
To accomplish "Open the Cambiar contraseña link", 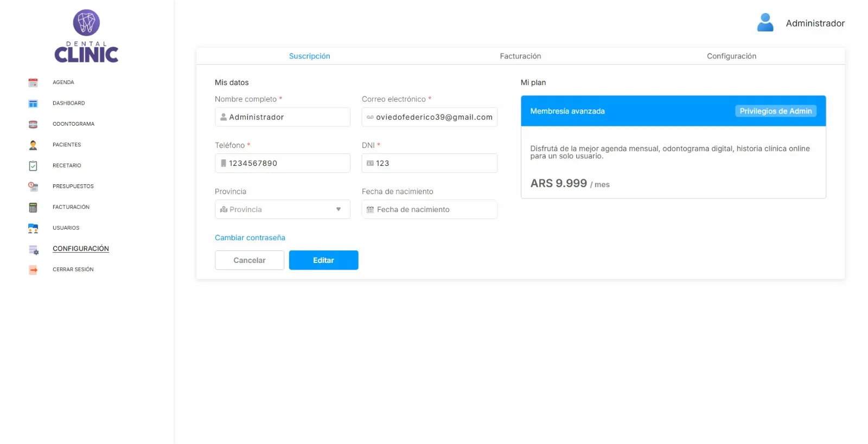I will pos(250,237).
